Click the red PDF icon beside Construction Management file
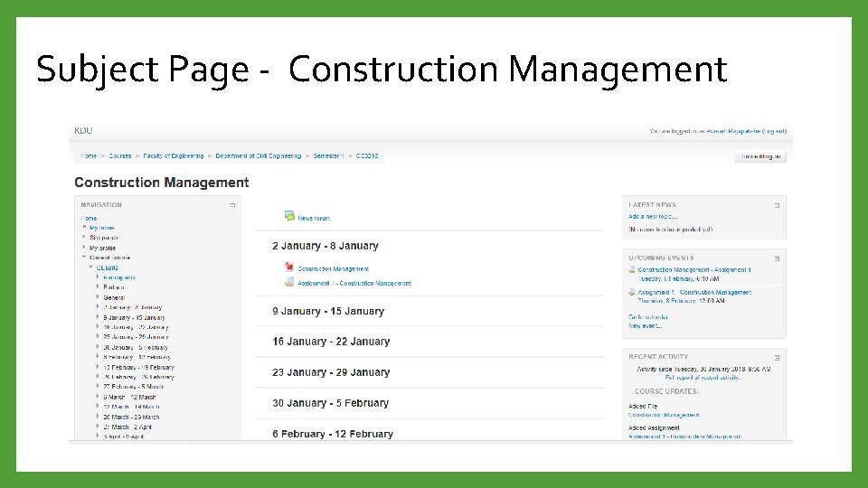The height and width of the screenshot is (488, 868). (289, 267)
